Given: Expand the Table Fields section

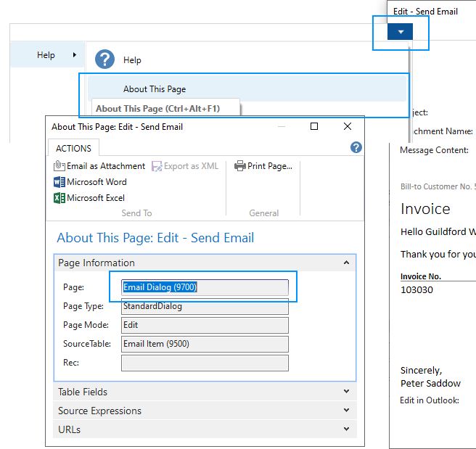Looking at the screenshot, I should pos(205,392).
